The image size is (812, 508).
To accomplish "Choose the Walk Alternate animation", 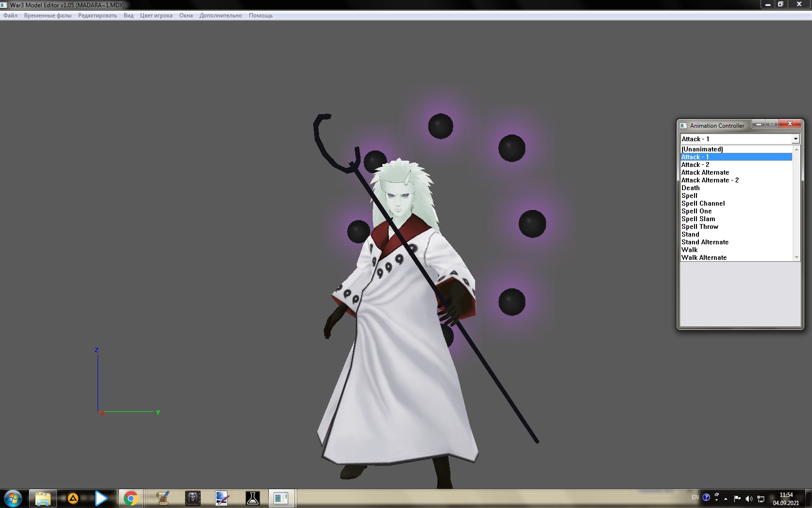I will pyautogui.click(x=736, y=257).
